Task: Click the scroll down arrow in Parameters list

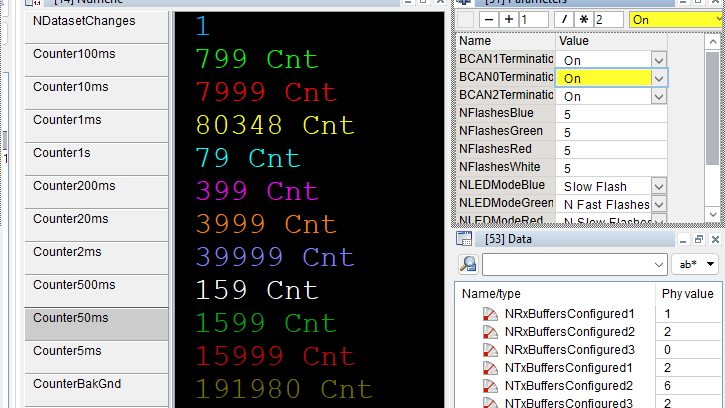Action: pyautogui.click(x=713, y=215)
